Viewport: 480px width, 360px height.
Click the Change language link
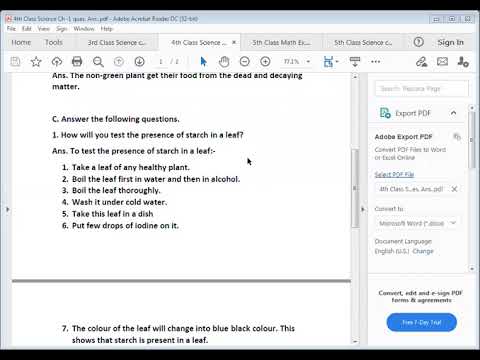point(423,251)
